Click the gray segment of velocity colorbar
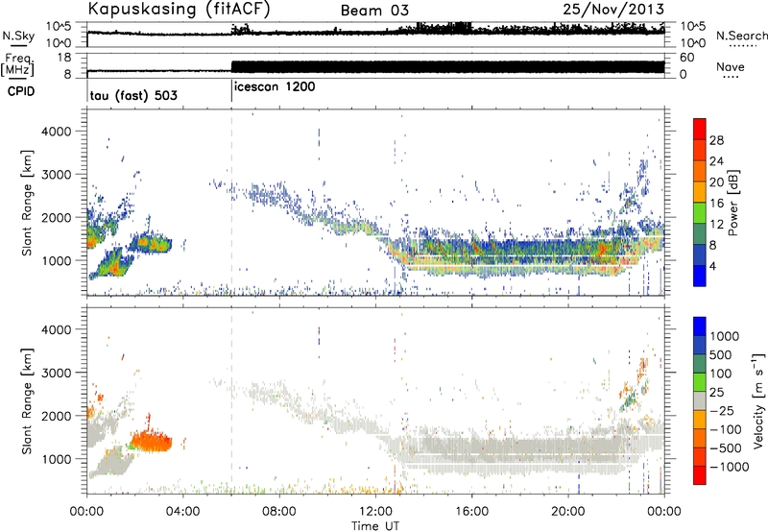This screenshot has height=532, width=768. click(x=700, y=400)
